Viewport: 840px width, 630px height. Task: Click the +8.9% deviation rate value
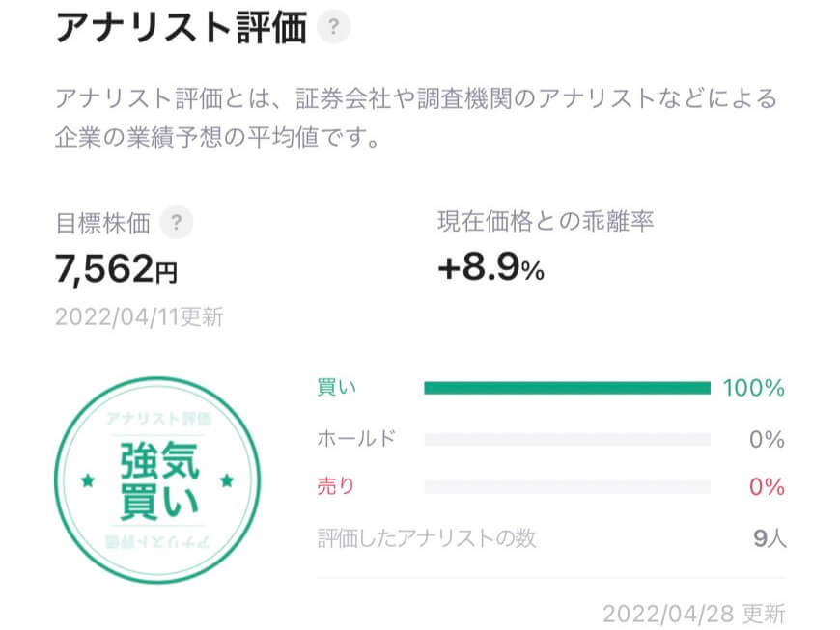coord(491,267)
